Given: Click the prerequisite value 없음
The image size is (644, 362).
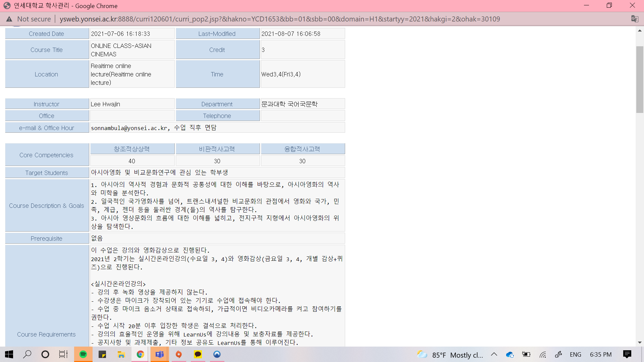Looking at the screenshot, I should tap(97, 238).
